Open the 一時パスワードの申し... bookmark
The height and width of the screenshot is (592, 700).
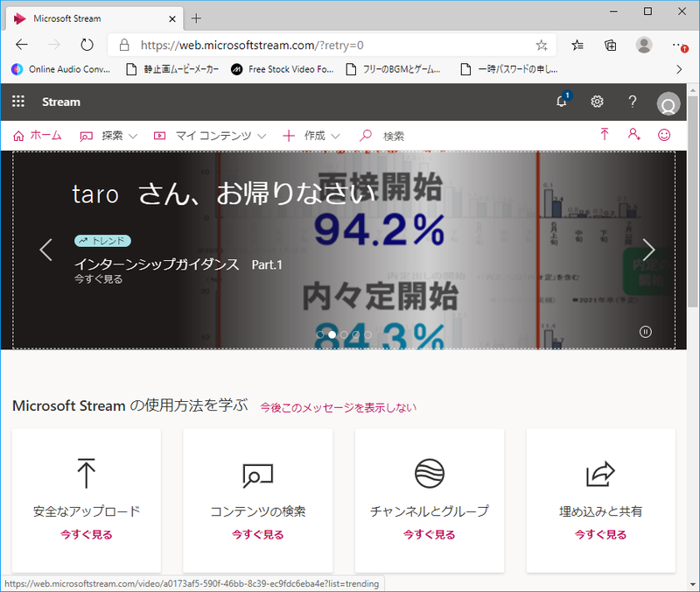(x=509, y=69)
